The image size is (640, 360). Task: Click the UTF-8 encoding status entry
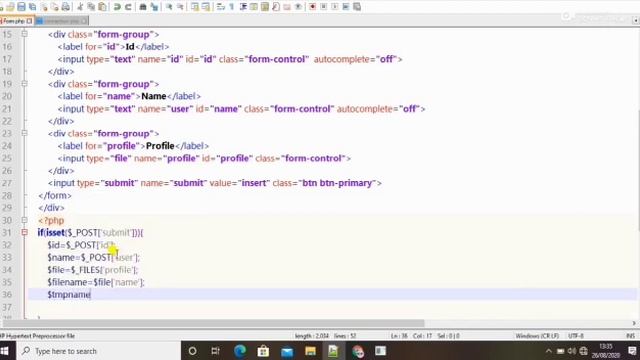click(x=576, y=336)
